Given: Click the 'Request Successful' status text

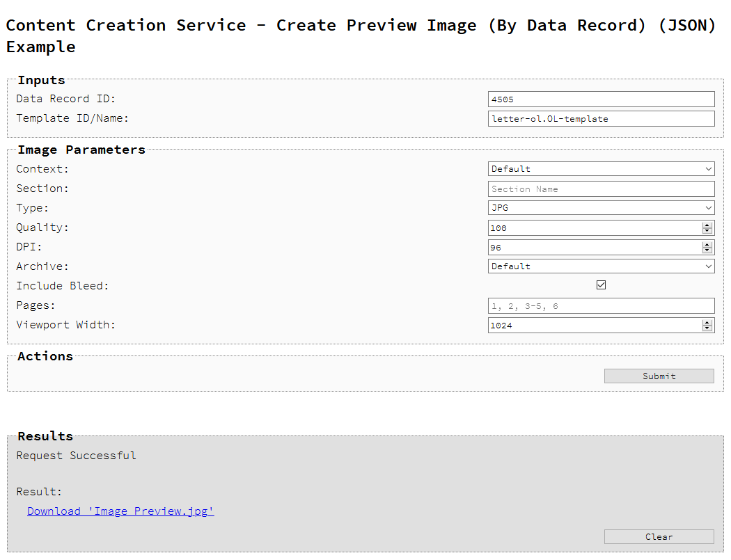Looking at the screenshot, I should (76, 456).
